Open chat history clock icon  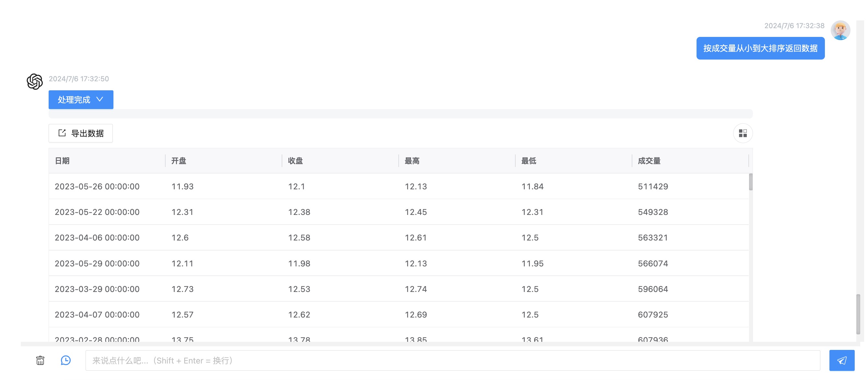pyautogui.click(x=66, y=360)
